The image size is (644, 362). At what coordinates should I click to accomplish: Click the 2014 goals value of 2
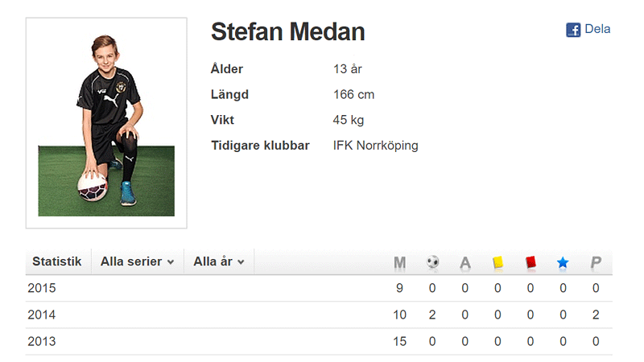[x=432, y=315]
